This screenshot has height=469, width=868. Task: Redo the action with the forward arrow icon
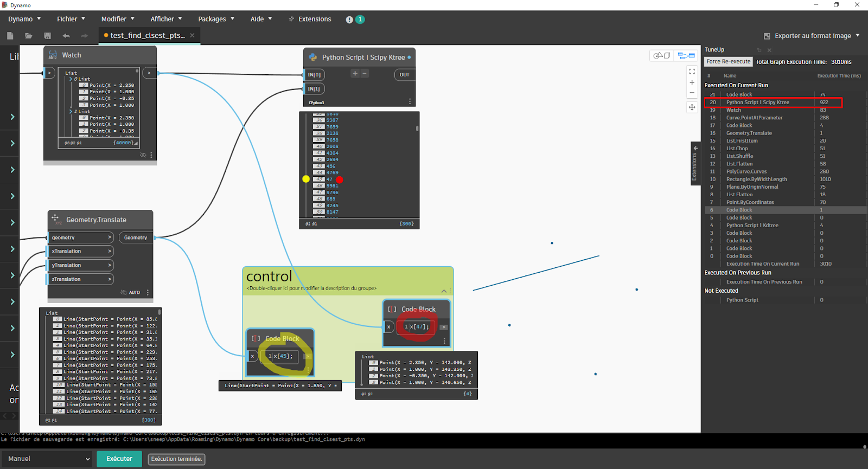84,36
